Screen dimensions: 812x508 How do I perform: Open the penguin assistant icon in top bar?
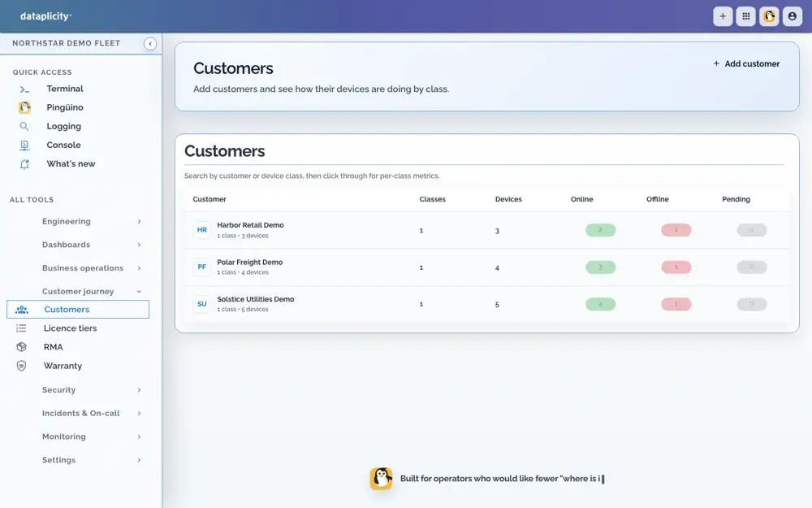coord(769,16)
